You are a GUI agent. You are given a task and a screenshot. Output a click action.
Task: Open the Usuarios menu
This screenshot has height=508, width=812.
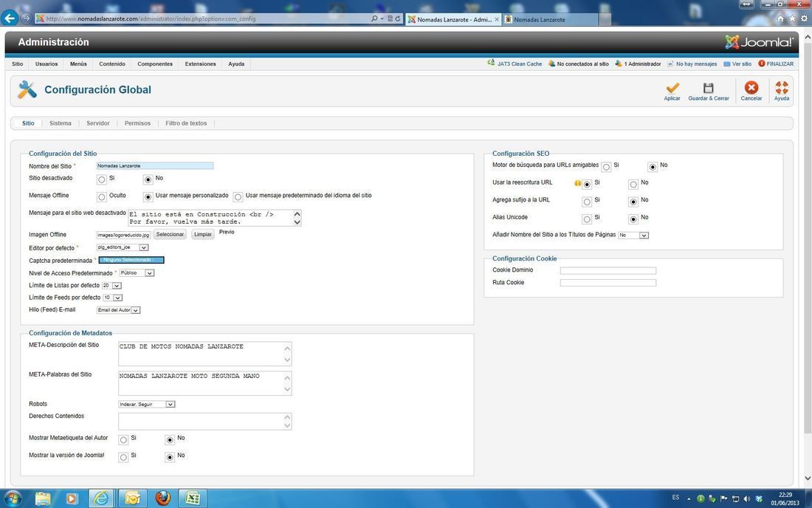click(x=47, y=64)
